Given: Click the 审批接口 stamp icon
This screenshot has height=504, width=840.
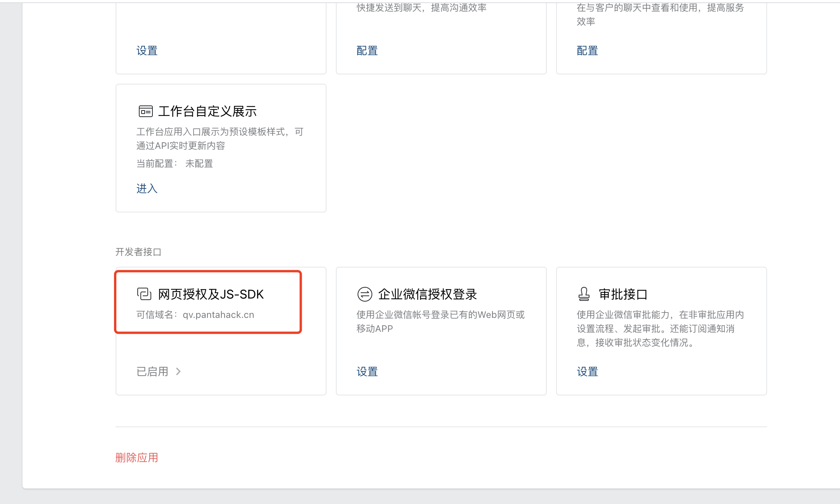Looking at the screenshot, I should pos(584,294).
